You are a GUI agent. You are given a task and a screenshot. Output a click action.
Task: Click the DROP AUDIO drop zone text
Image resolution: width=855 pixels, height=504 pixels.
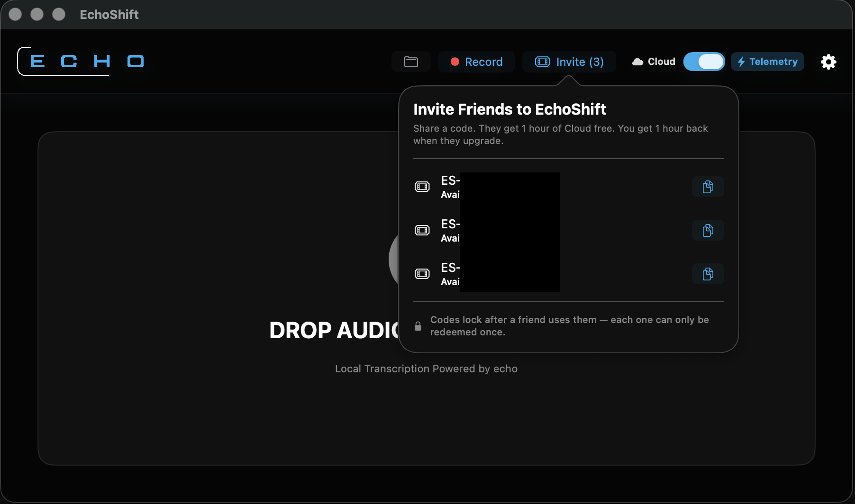(x=335, y=330)
